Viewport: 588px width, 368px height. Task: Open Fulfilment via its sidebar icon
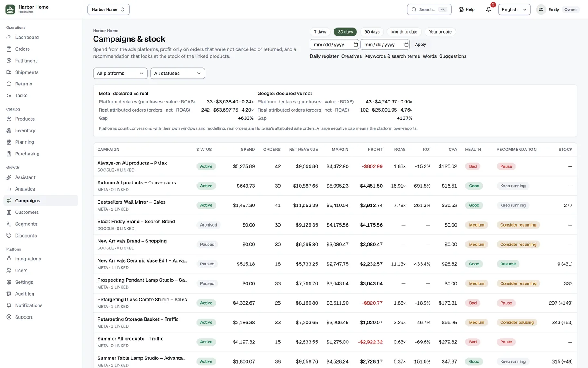coord(9,61)
